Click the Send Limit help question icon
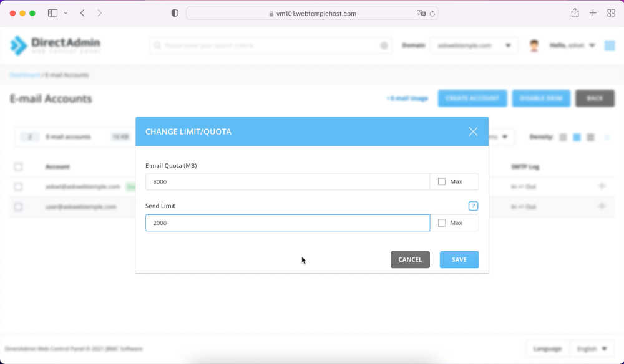 coord(473,206)
